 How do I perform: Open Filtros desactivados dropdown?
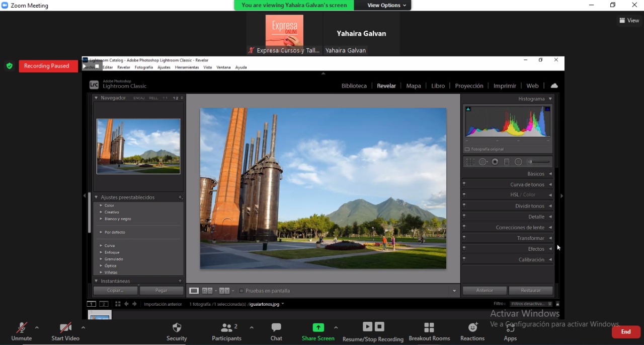click(531, 304)
